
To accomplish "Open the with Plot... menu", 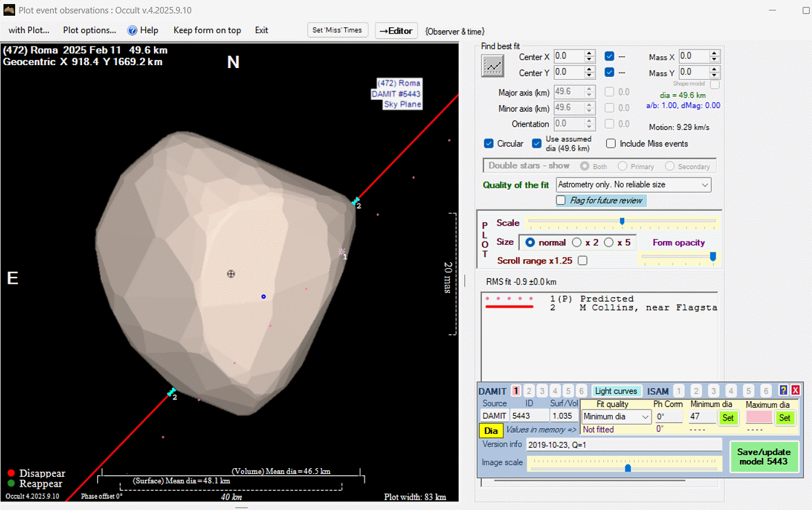I will click(x=28, y=30).
